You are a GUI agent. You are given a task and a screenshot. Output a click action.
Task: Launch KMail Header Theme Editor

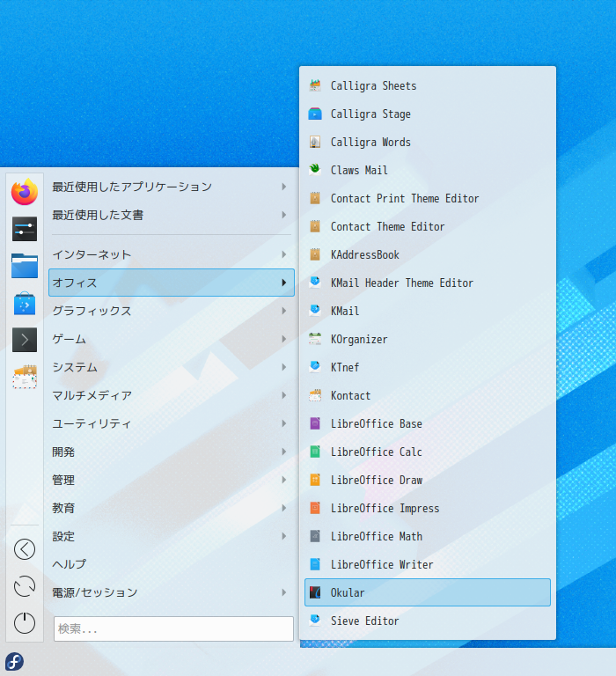(428, 283)
